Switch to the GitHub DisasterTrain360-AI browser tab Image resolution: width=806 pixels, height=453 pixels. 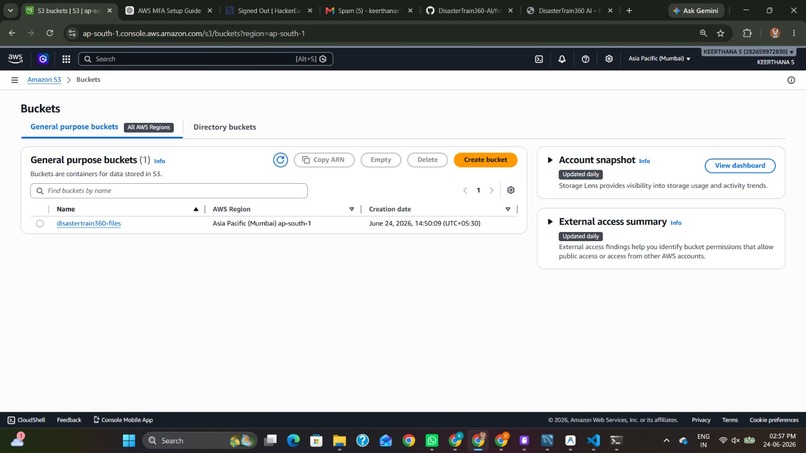point(469,10)
